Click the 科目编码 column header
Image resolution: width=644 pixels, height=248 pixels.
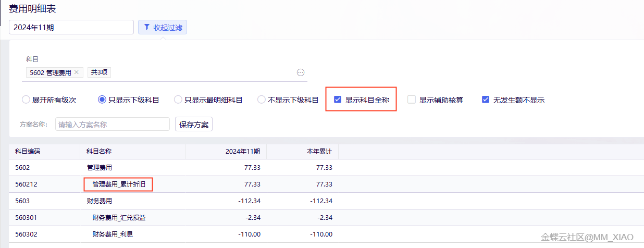tap(28, 152)
